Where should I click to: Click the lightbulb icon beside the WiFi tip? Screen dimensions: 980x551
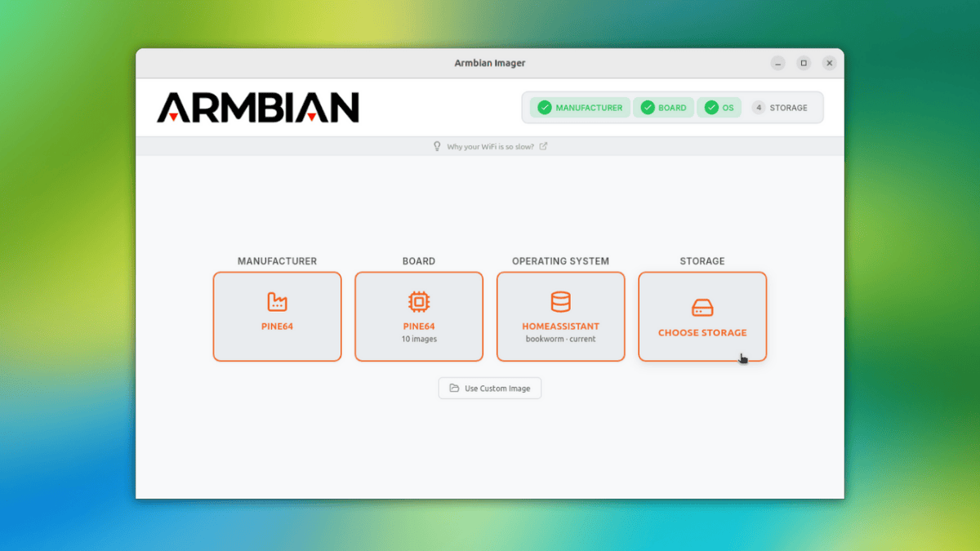click(x=437, y=146)
